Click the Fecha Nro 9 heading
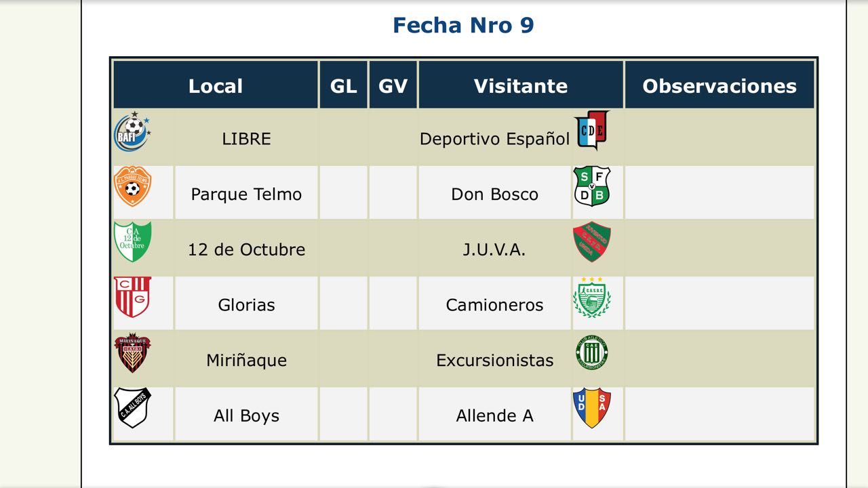 coord(463,25)
